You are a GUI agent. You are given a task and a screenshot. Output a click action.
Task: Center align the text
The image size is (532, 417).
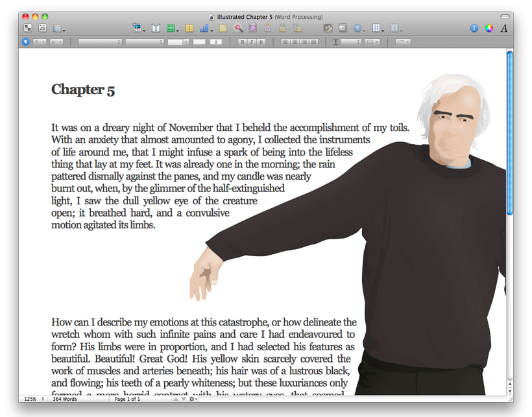pyautogui.click(x=295, y=42)
